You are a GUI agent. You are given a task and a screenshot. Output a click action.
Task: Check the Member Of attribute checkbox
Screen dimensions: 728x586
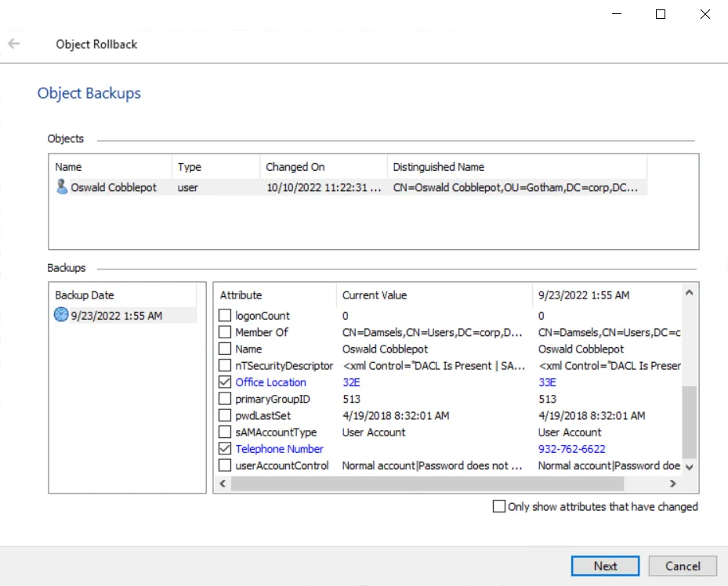(x=225, y=332)
